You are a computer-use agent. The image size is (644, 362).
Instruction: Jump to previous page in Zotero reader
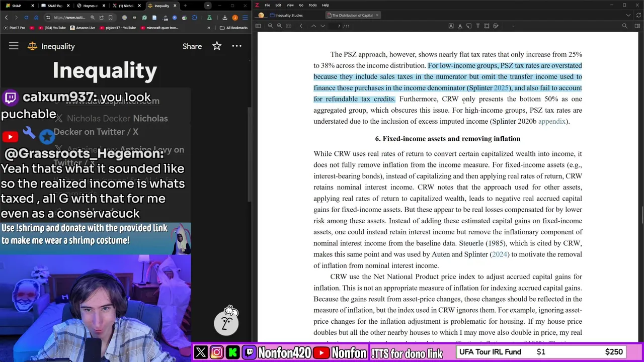pos(313,26)
